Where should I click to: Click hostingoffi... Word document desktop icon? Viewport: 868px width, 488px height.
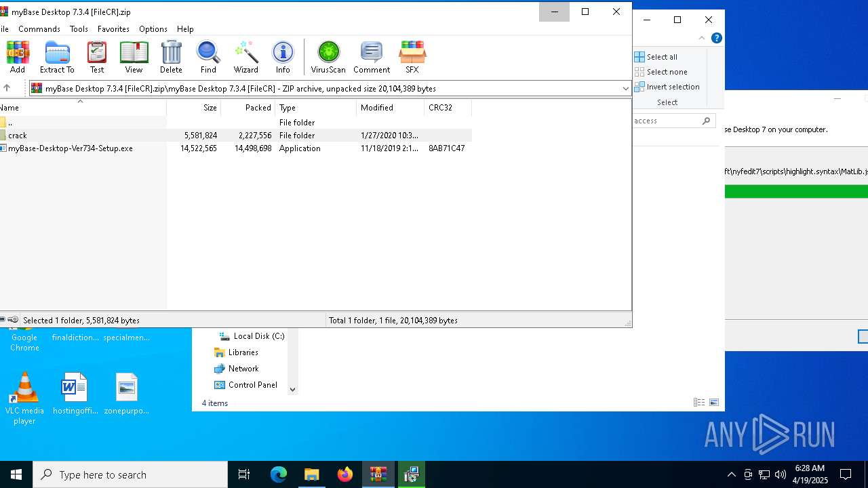[75, 394]
